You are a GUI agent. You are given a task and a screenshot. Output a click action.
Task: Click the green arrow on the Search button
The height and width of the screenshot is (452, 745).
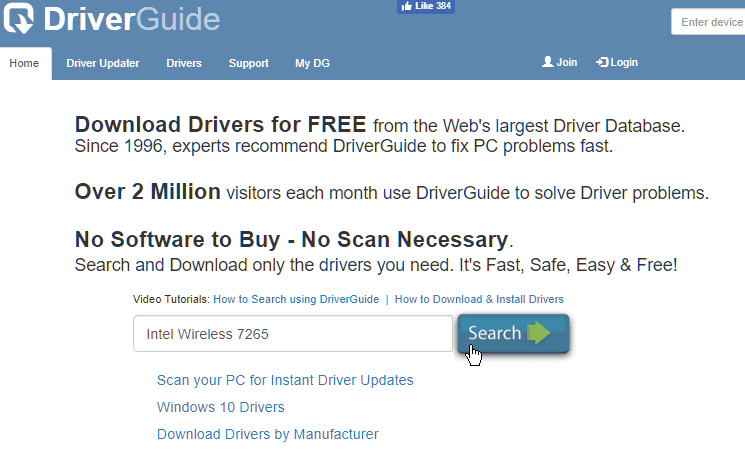tap(538, 333)
